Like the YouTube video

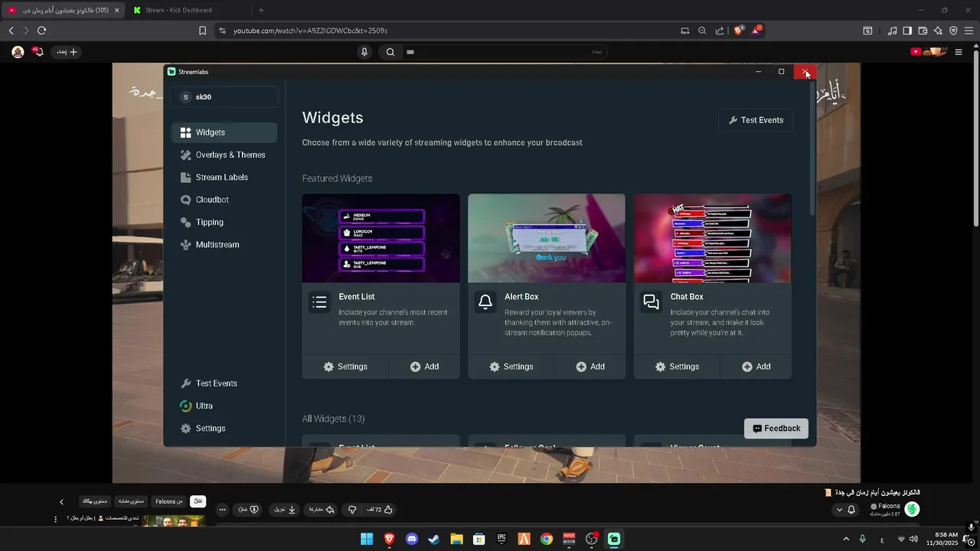tap(381, 510)
